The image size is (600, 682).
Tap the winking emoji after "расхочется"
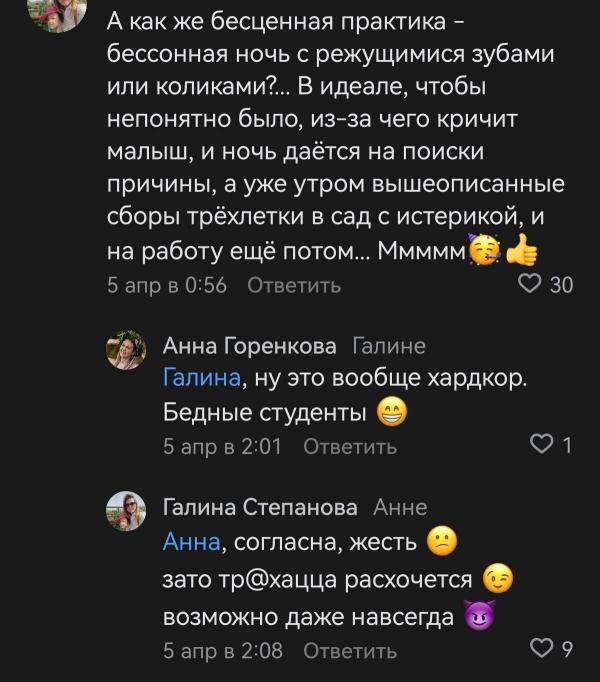click(x=497, y=580)
